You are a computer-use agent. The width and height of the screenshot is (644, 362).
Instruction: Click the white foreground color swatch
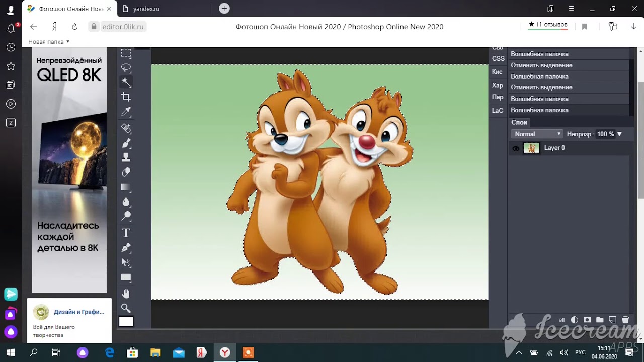coord(126,322)
